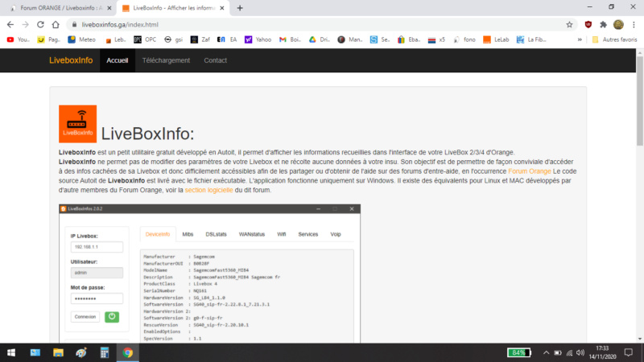644x362 pixels.
Task: Click the battery 84% indicator
Action: (519, 352)
